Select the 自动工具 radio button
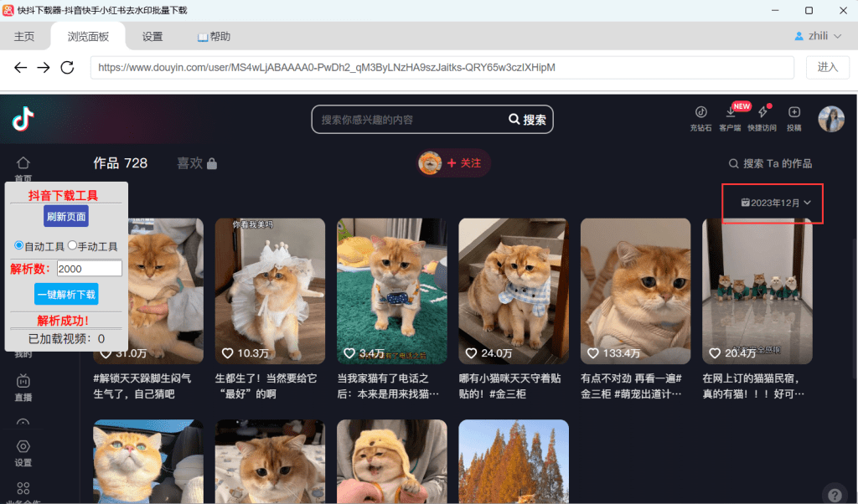 (x=18, y=245)
